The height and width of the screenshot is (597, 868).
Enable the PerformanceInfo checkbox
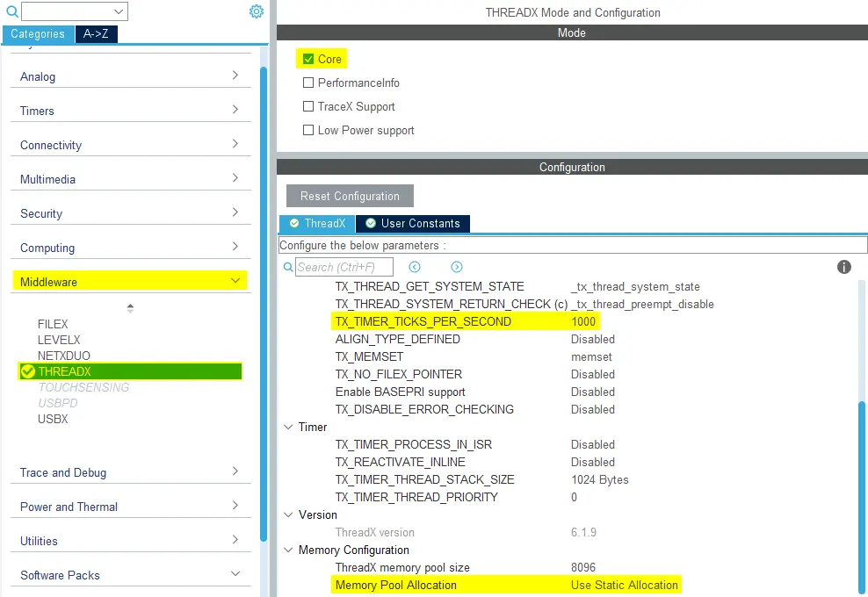308,83
